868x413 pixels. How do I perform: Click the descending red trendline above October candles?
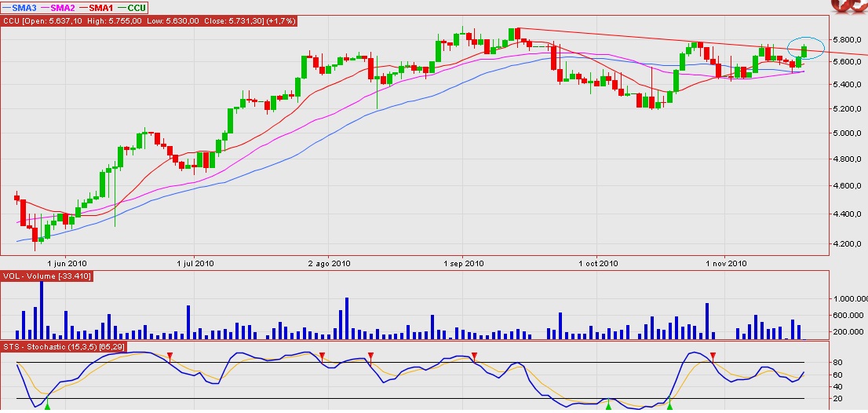692,41
